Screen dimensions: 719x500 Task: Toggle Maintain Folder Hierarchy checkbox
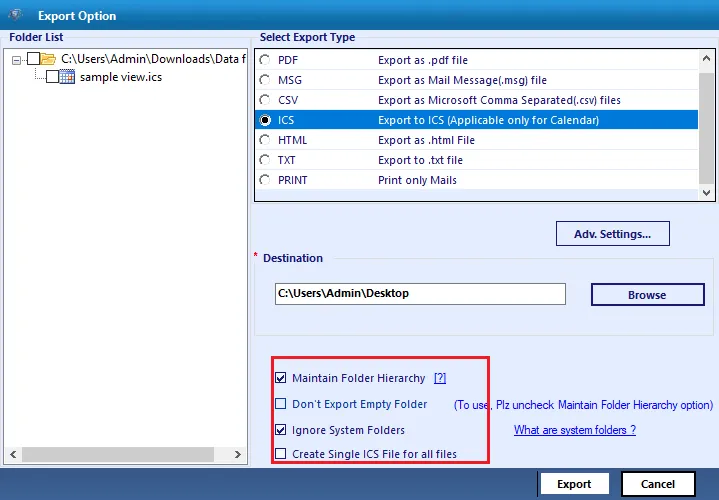coord(281,378)
